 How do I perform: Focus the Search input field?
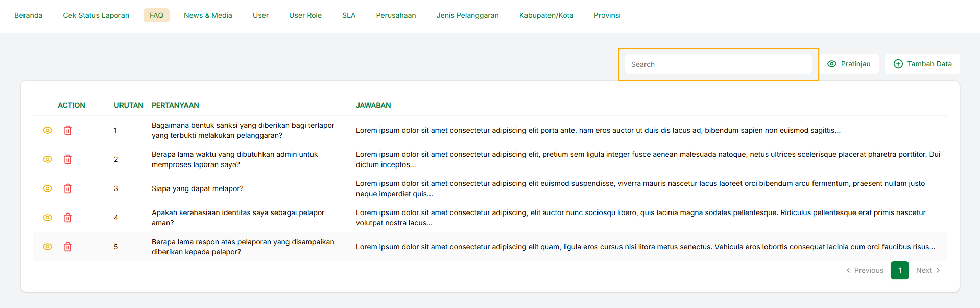[x=718, y=64]
